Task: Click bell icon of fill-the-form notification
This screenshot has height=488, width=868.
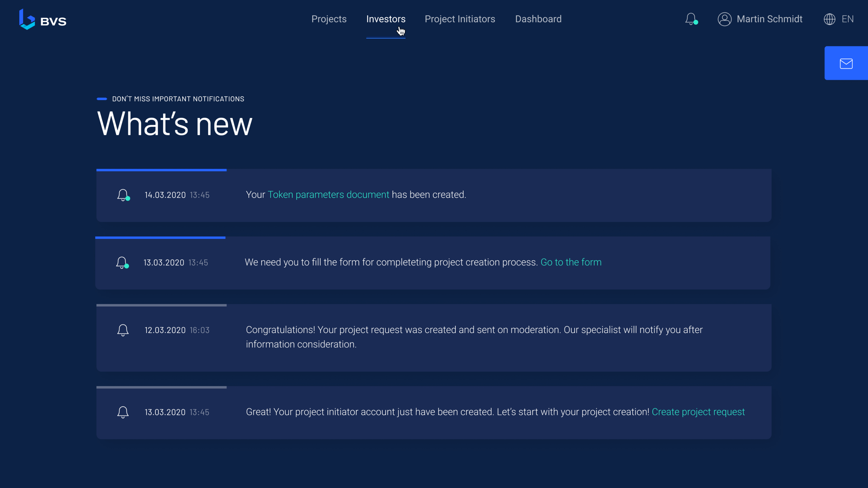Action: pyautogui.click(x=122, y=262)
